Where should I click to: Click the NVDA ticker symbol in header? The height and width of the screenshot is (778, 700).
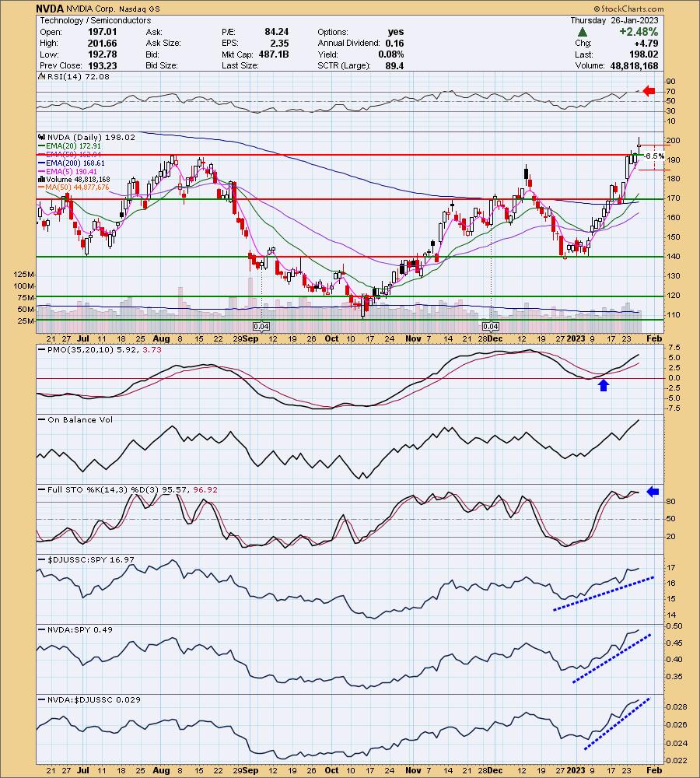coord(50,9)
